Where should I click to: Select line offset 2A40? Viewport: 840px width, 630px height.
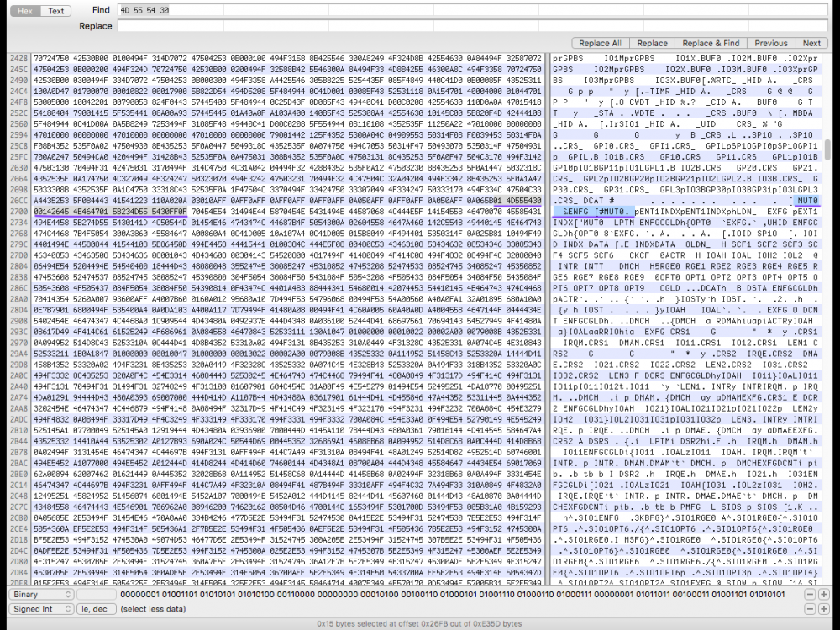coord(18,386)
